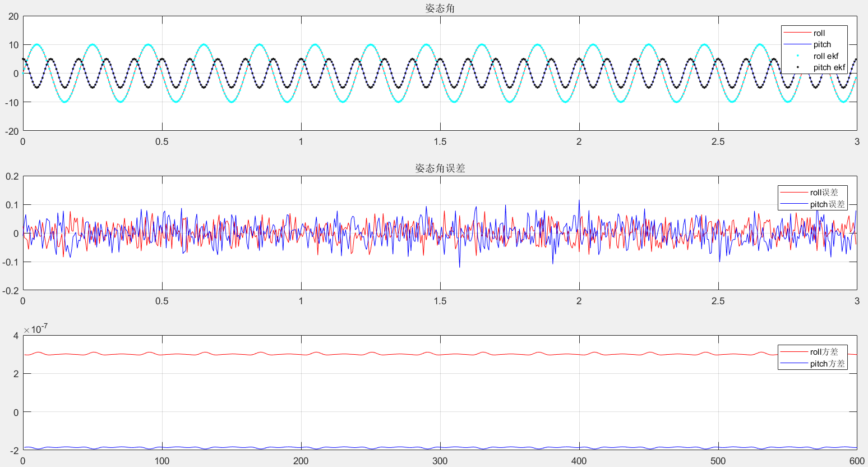
Task: Click the 姿态角 plot title
Action: [x=440, y=8]
